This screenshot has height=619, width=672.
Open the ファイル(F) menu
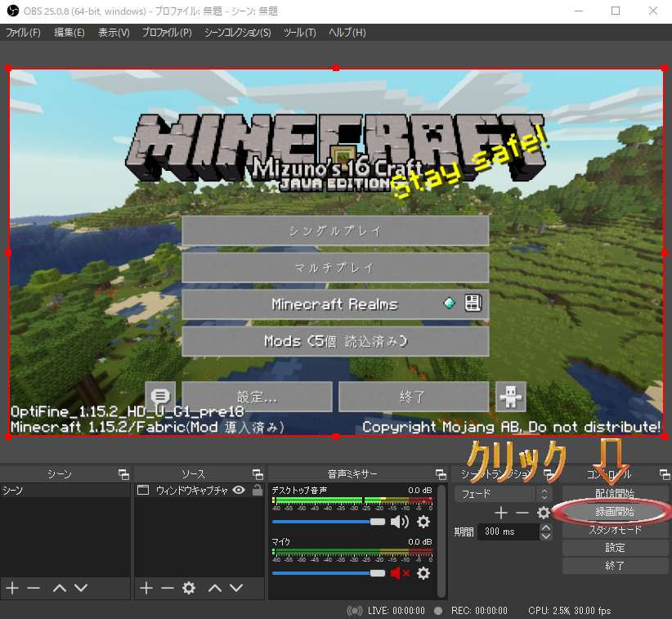pyautogui.click(x=23, y=33)
